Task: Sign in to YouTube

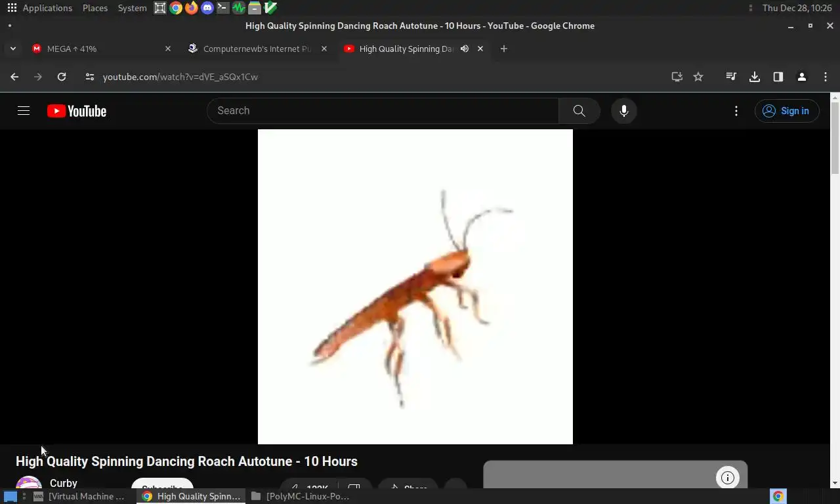Action: click(x=787, y=111)
